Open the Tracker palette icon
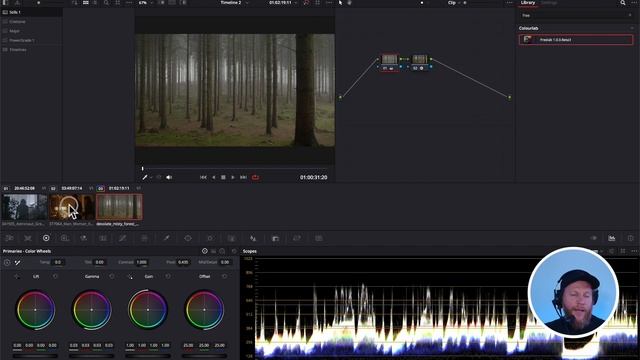 pyautogui.click(x=210, y=238)
